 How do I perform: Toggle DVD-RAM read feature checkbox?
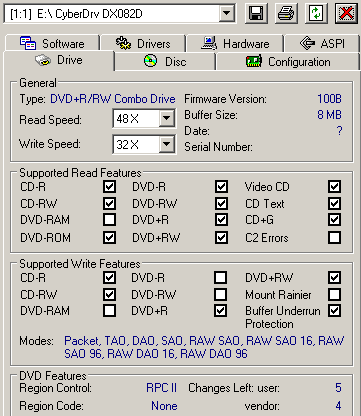(109, 220)
